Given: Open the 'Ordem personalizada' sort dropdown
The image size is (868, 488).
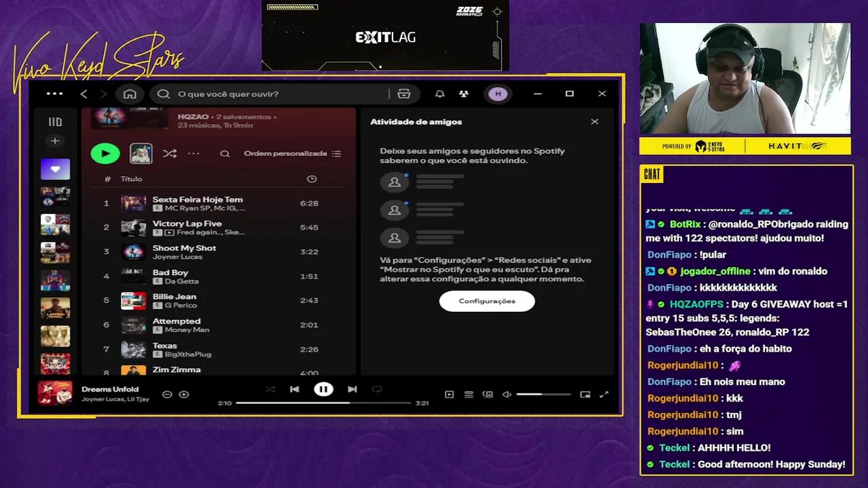Looking at the screenshot, I should coord(292,153).
